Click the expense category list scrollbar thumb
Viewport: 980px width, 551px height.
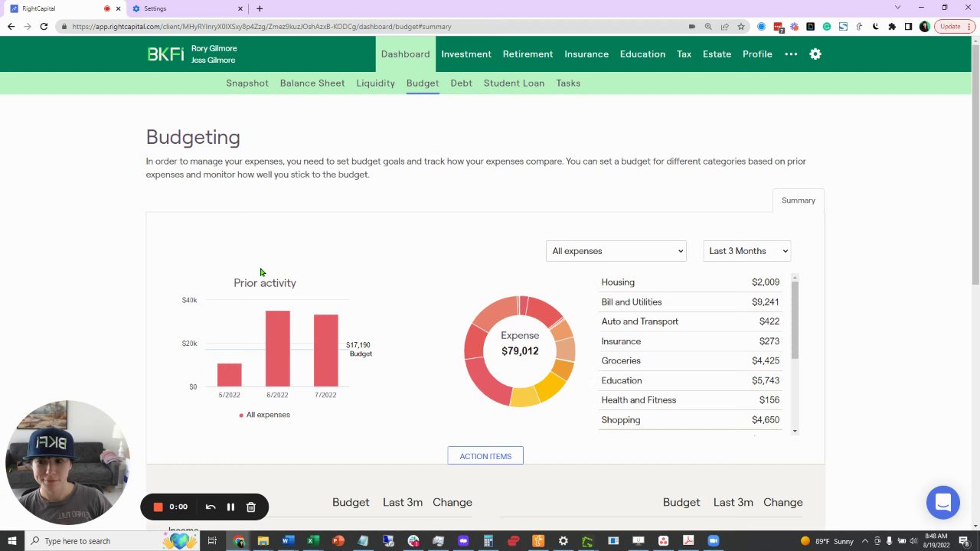click(x=795, y=319)
